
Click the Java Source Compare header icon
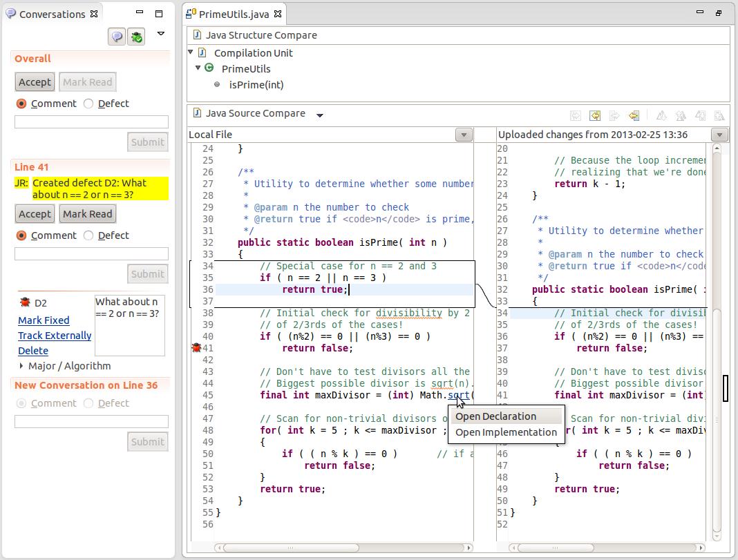coord(197,113)
